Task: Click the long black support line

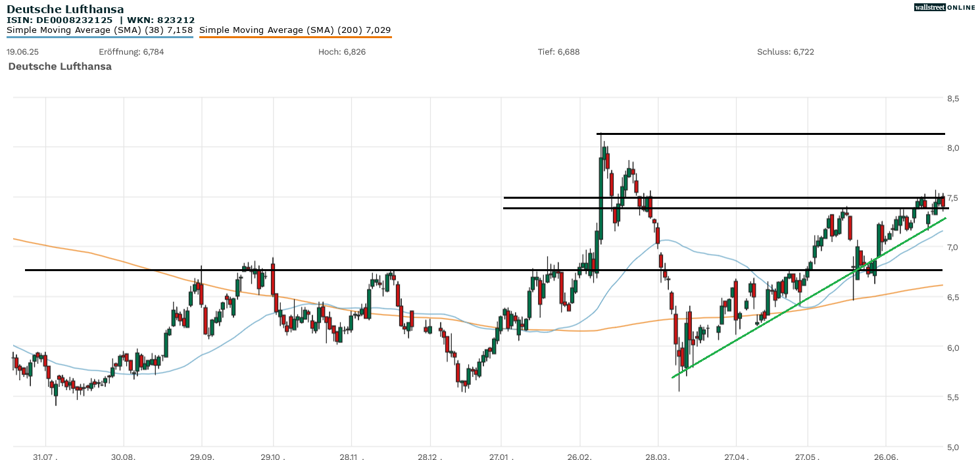Action: point(485,270)
